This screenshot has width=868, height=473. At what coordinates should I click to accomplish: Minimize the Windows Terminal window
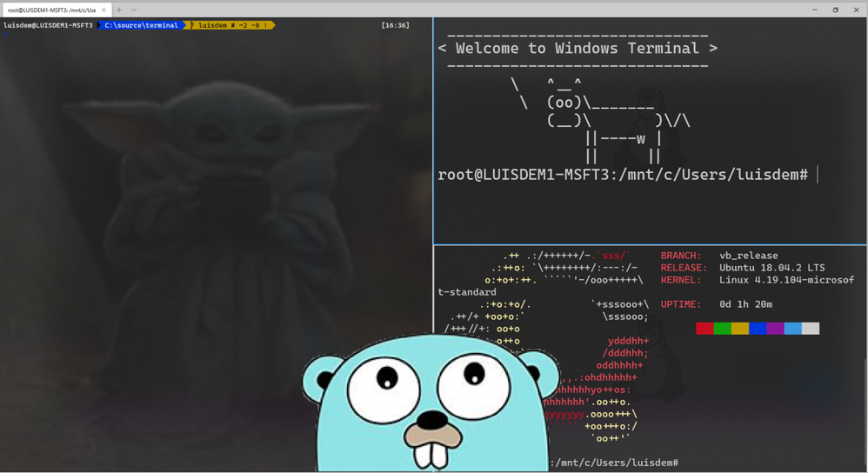815,10
